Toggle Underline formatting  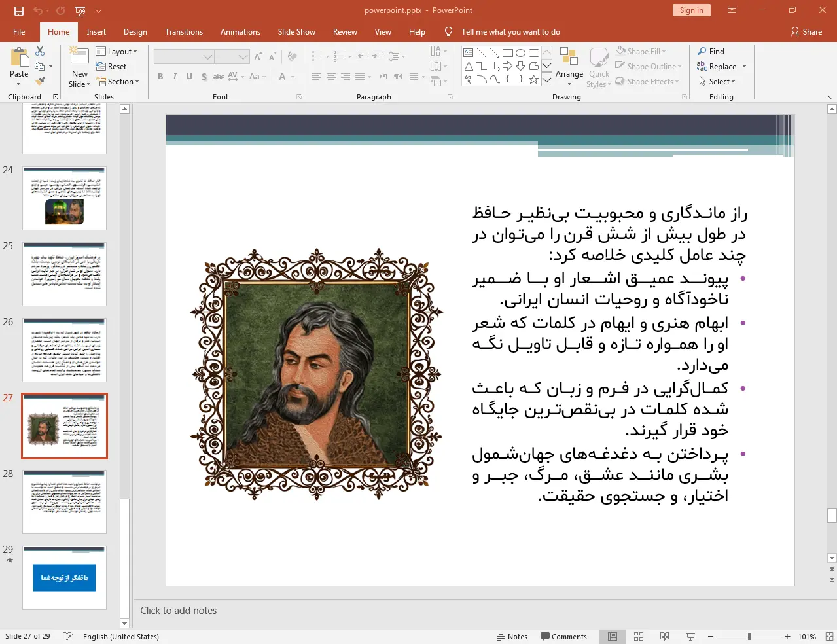point(189,77)
